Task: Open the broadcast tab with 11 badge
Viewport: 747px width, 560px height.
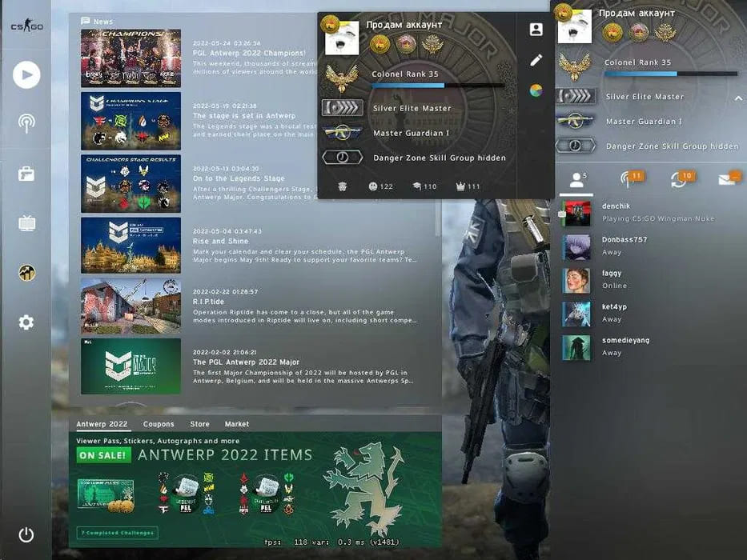Action: coord(631,179)
